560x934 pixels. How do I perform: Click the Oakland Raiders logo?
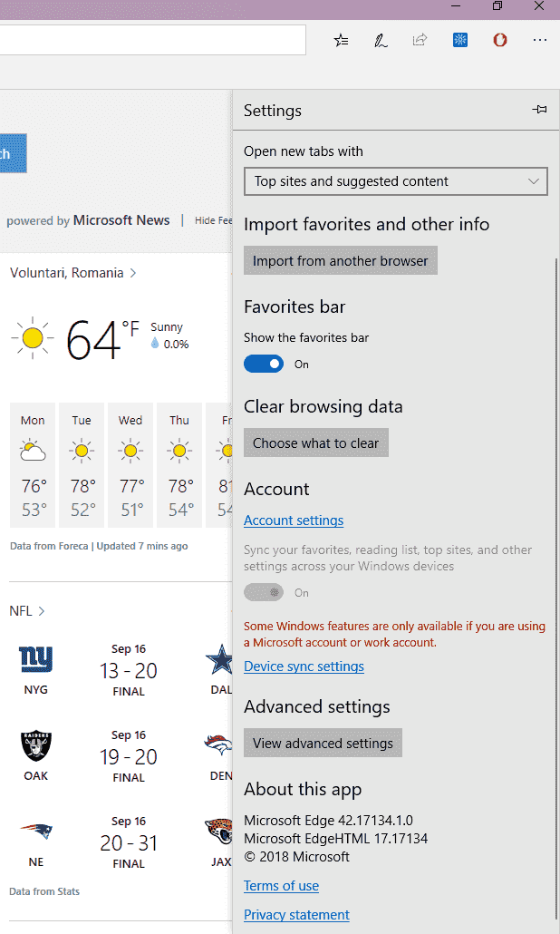click(x=35, y=745)
